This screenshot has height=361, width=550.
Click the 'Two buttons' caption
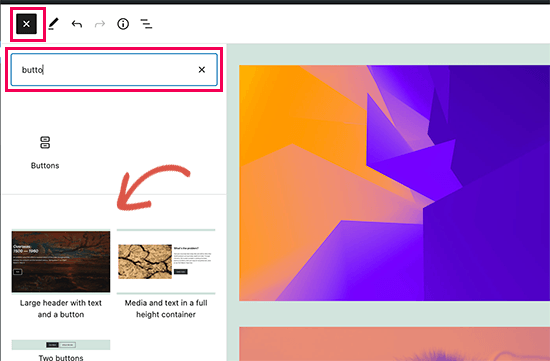61,357
